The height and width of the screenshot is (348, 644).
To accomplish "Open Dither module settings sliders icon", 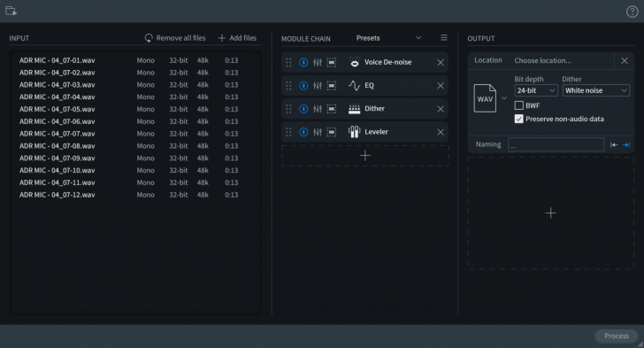I will [x=318, y=109].
